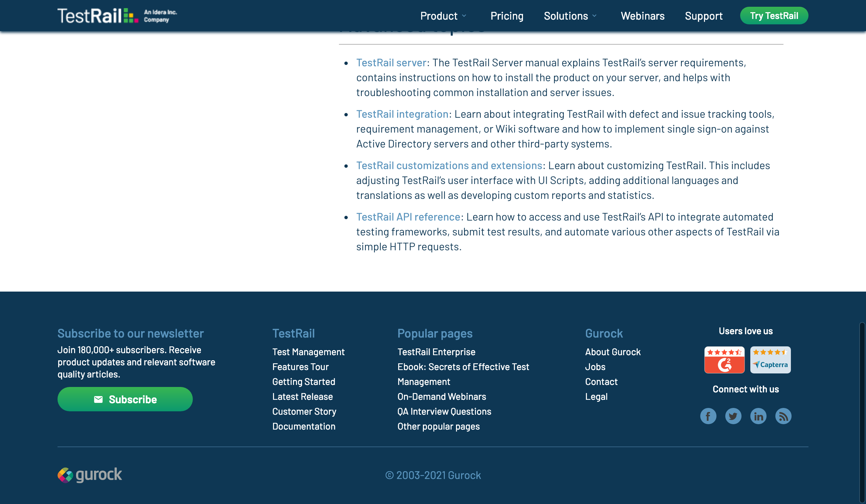Click the Gurock logo in footer

[90, 475]
